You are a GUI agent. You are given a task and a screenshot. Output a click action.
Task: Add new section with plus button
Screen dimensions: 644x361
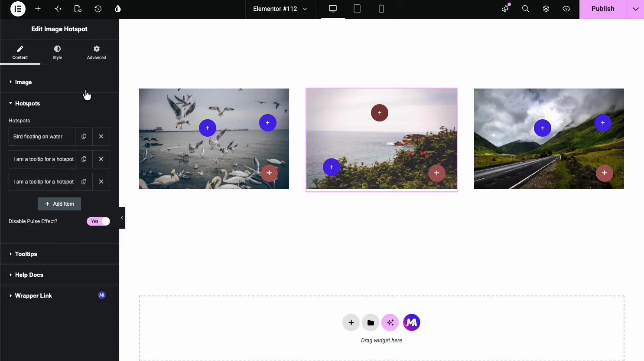coord(351,322)
